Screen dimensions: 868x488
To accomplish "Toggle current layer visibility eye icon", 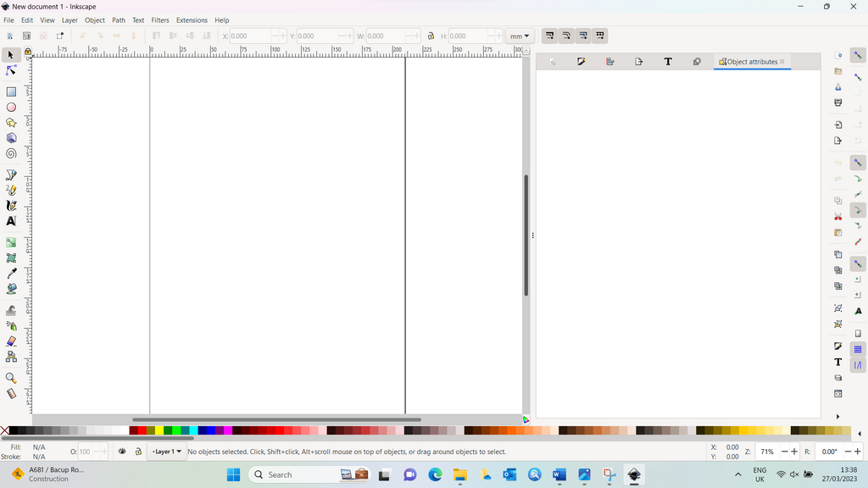I will tap(122, 452).
